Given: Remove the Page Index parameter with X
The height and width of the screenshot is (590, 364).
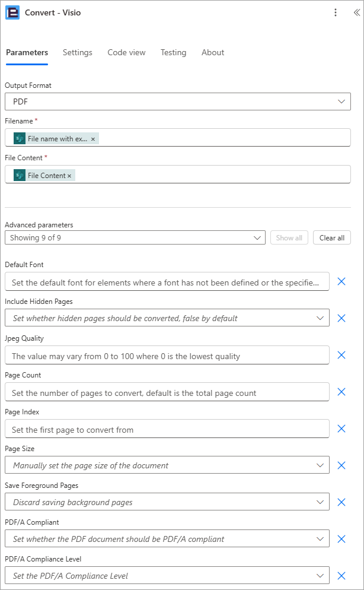Looking at the screenshot, I should pyautogui.click(x=341, y=429).
